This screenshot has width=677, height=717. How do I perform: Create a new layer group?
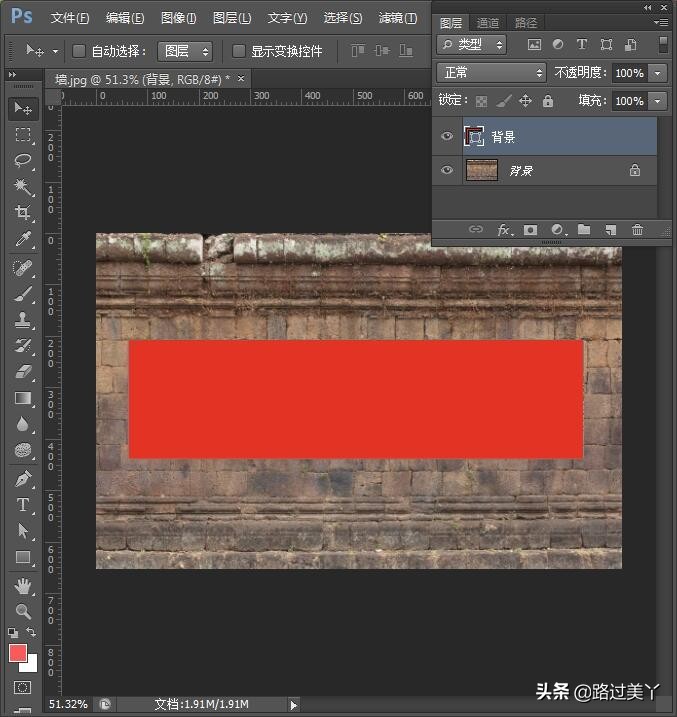[584, 229]
